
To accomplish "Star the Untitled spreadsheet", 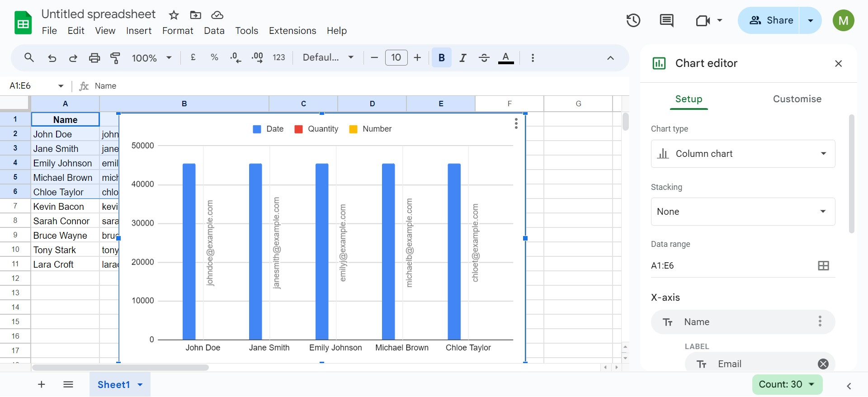I will [174, 15].
